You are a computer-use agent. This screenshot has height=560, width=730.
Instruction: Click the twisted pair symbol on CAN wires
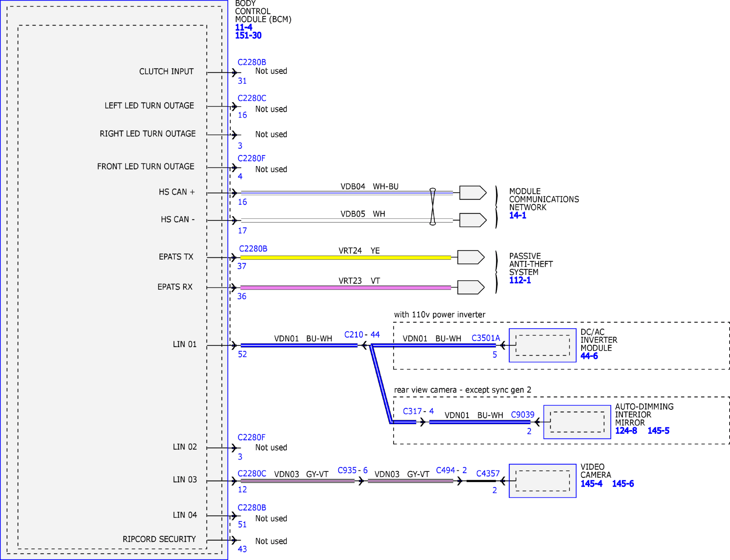(433, 207)
